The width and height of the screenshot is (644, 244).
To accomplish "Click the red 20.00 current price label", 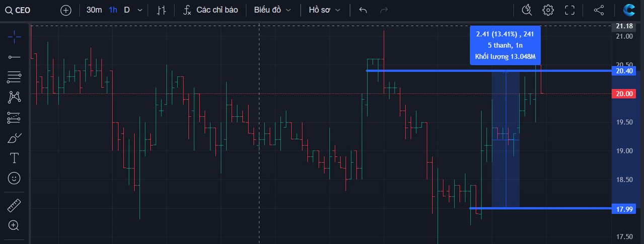I will [x=623, y=94].
